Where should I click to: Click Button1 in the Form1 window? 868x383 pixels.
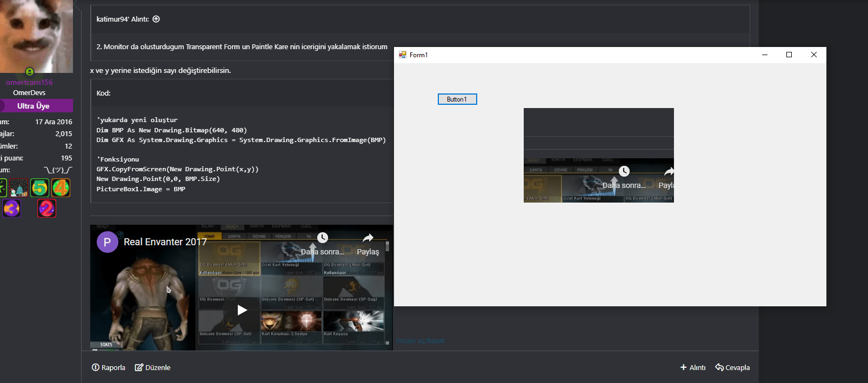coord(457,99)
